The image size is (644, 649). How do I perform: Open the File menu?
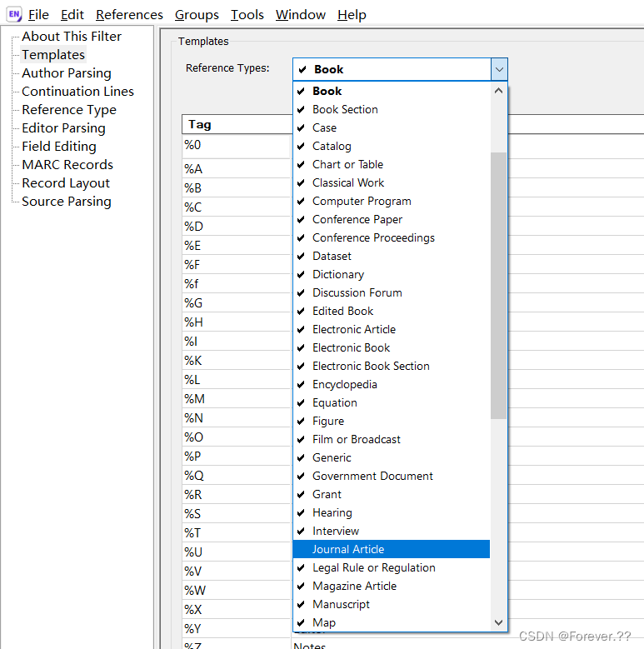pos(38,15)
